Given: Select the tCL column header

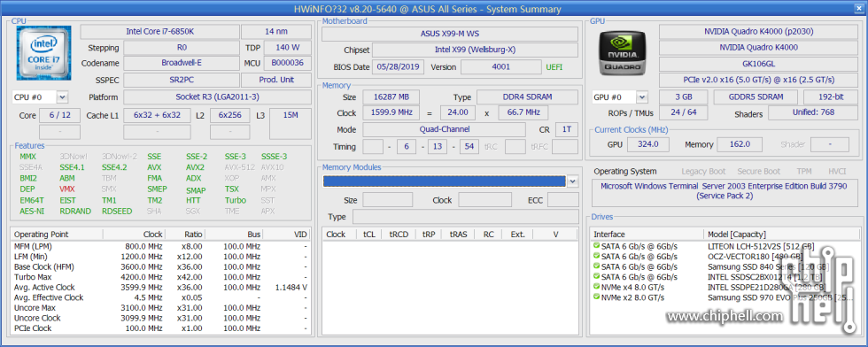Looking at the screenshot, I should [368, 234].
